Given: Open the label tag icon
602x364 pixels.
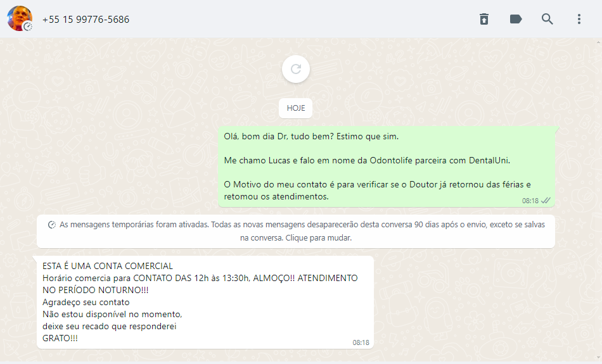Looking at the screenshot, I should [x=516, y=19].
